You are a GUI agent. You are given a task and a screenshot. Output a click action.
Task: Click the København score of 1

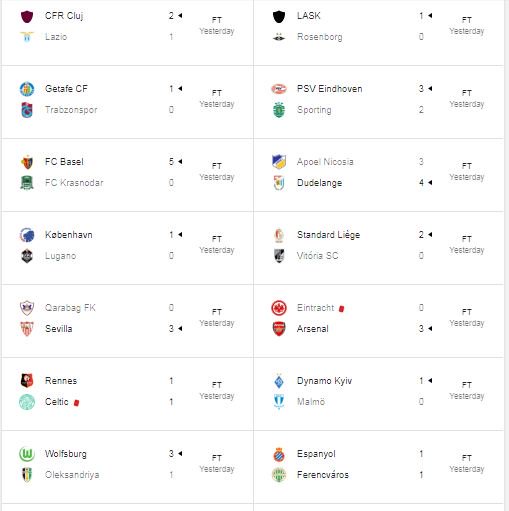click(171, 235)
